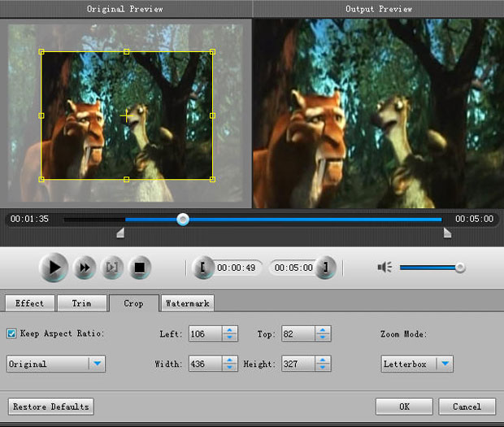504x427 pixels.
Task: Click the top-right crop handle
Action: 212,52
